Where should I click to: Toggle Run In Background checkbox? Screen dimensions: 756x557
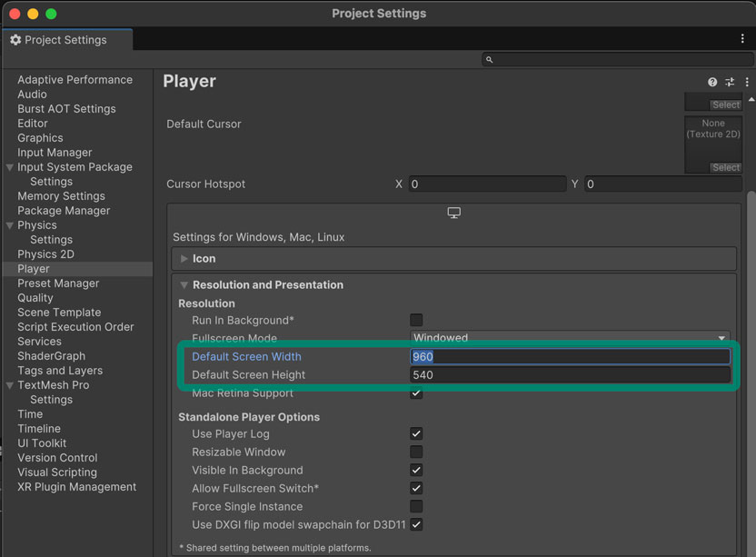point(416,320)
